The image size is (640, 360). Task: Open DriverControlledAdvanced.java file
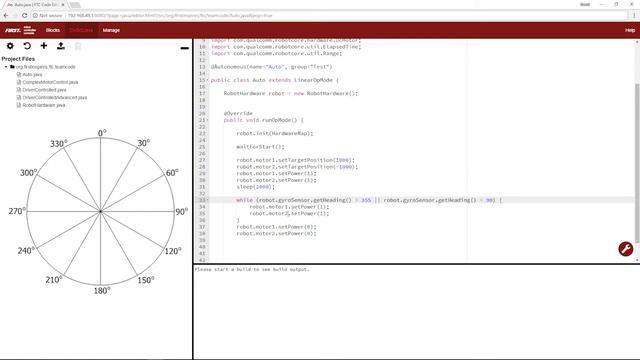[54, 98]
